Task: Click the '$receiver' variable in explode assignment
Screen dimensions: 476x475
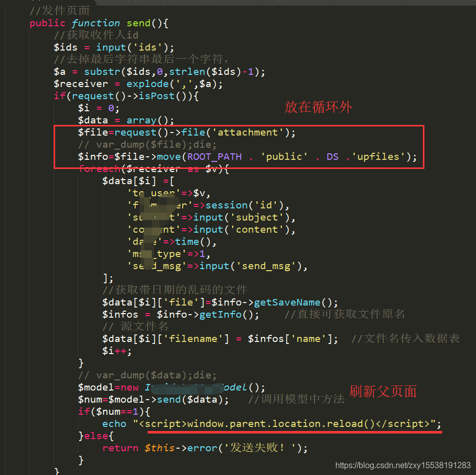Action: tap(81, 84)
